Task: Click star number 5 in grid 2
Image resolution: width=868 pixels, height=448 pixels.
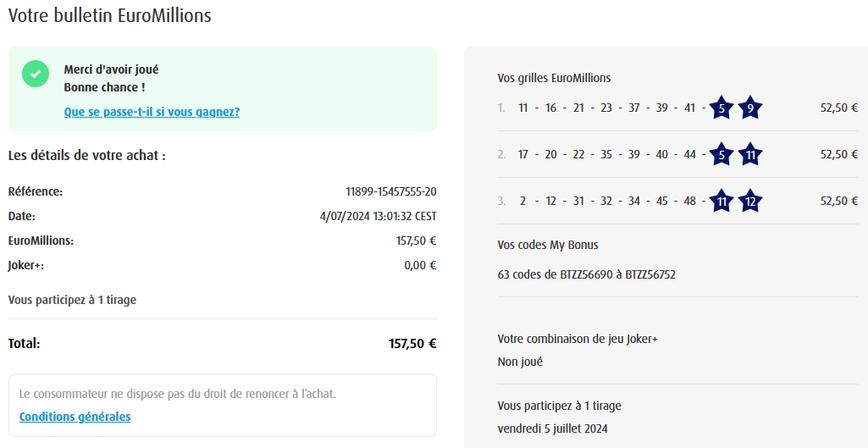Action: 721,155
